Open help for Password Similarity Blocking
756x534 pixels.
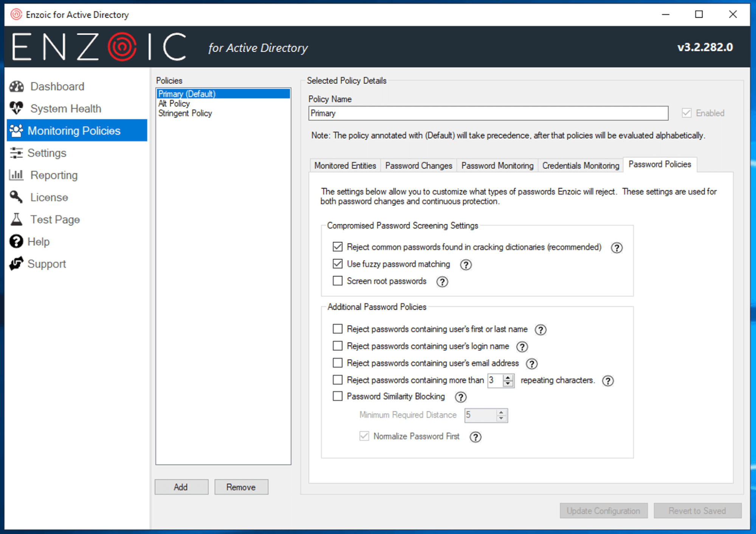pos(460,397)
